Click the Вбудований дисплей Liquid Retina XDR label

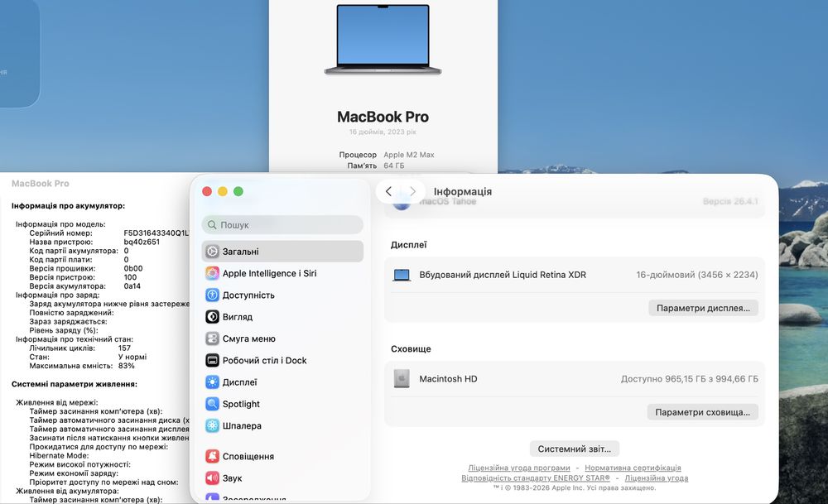point(503,275)
